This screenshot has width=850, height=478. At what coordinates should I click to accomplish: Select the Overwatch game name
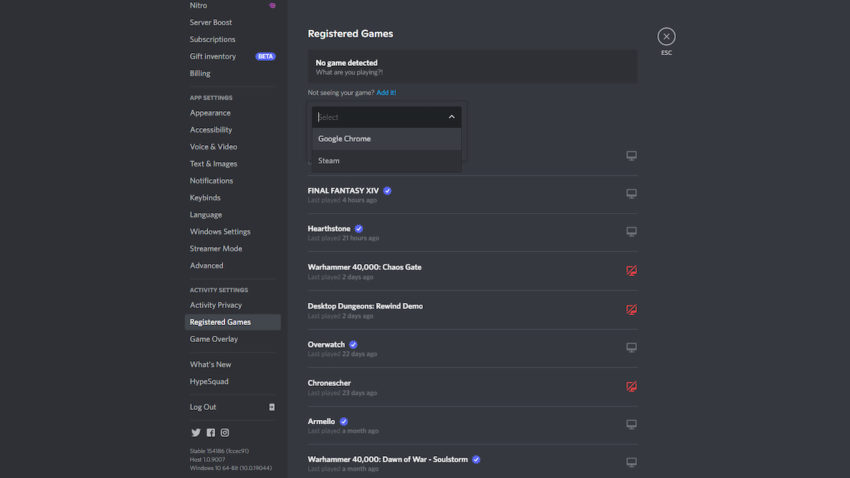326,345
